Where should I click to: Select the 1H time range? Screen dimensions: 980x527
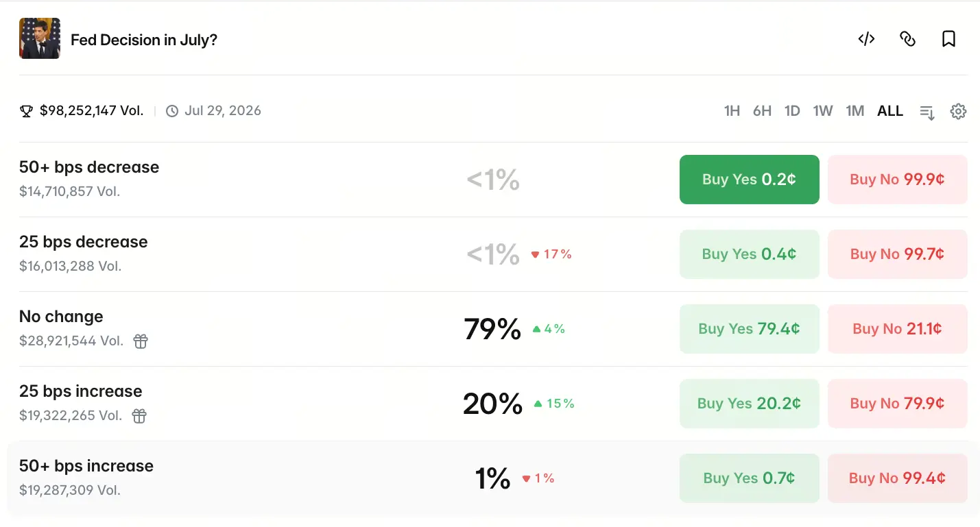pyautogui.click(x=732, y=111)
